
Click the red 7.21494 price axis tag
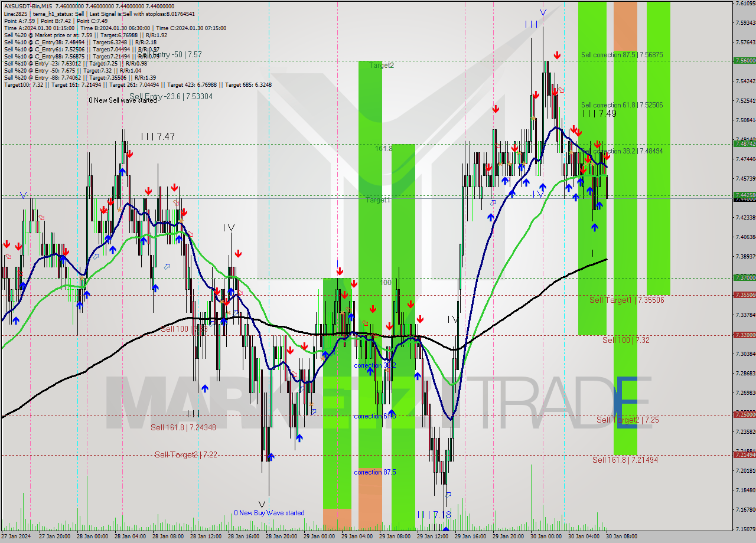point(744,454)
